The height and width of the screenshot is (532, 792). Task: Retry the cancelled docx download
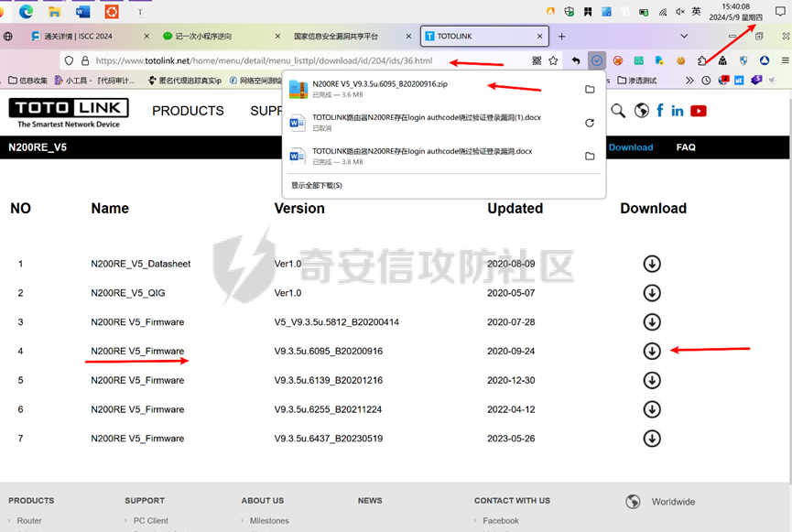(590, 123)
